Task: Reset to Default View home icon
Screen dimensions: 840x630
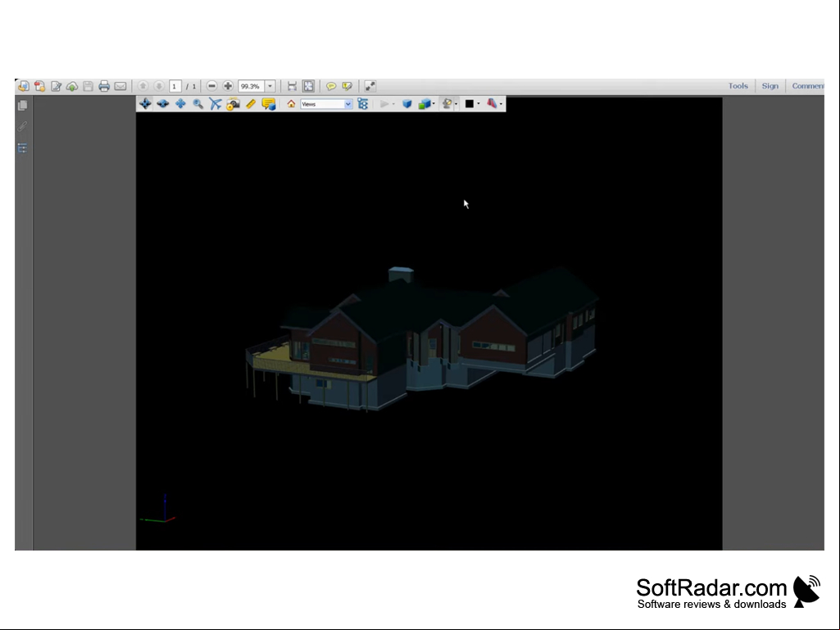Action: click(x=291, y=104)
